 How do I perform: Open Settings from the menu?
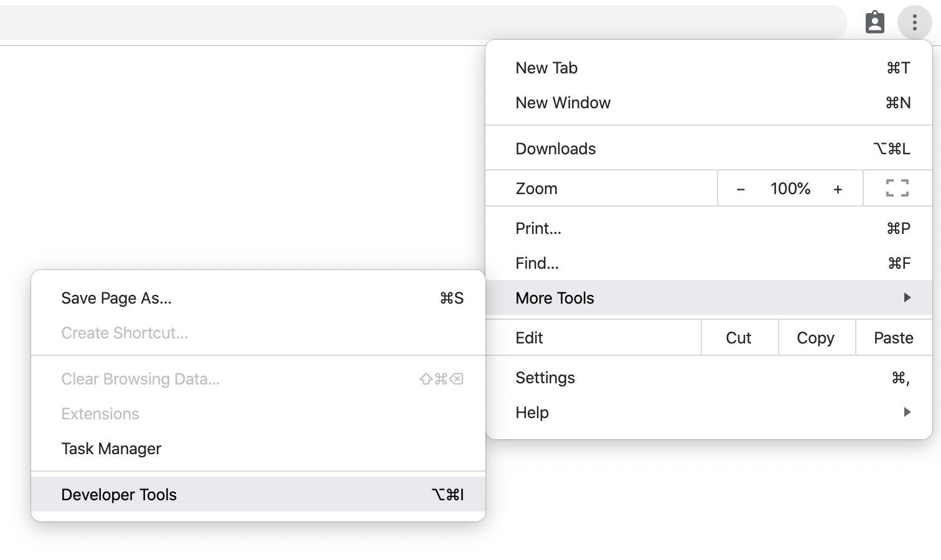(x=709, y=378)
